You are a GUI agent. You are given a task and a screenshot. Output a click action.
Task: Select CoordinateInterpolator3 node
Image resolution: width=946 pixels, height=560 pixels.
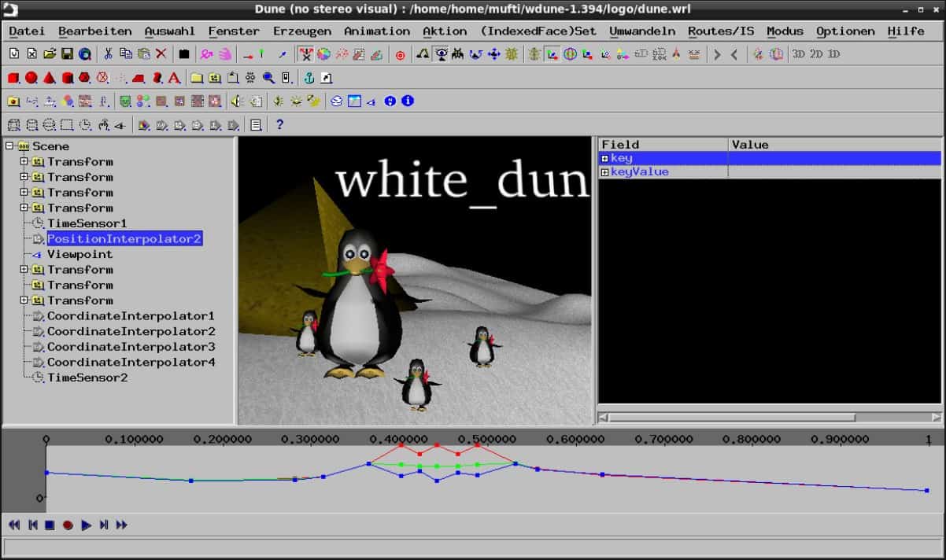pos(131,347)
